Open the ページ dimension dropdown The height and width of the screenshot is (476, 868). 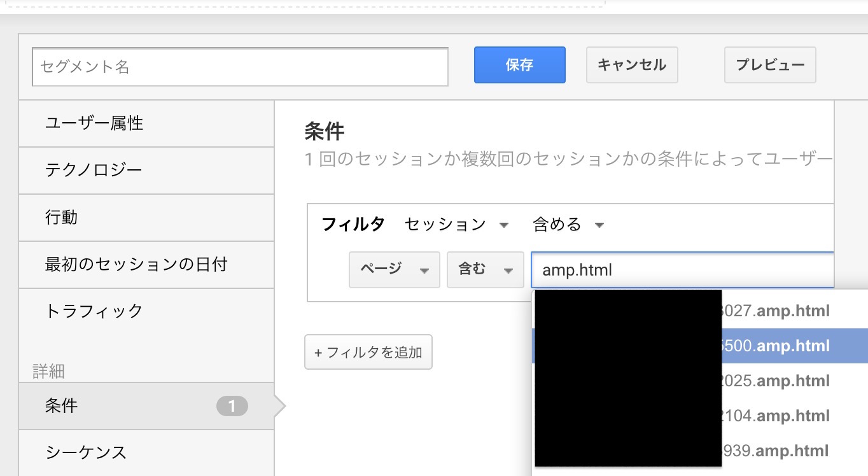pos(394,270)
